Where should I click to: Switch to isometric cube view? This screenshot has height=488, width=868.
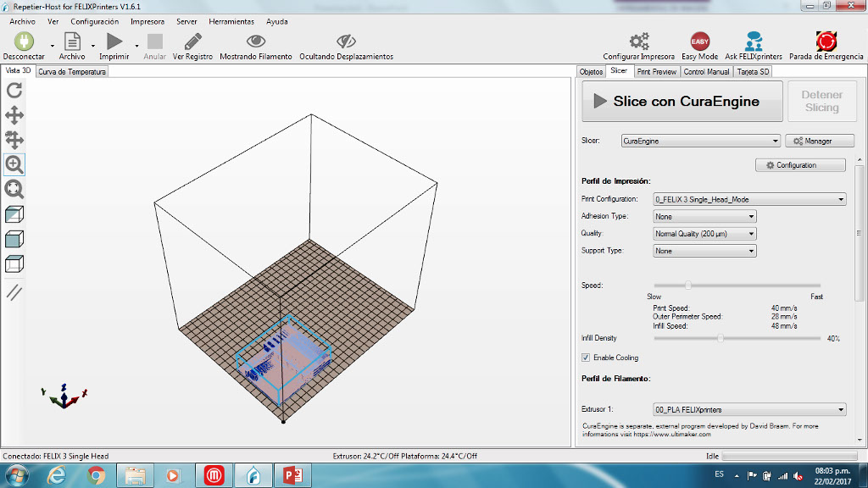click(x=14, y=214)
